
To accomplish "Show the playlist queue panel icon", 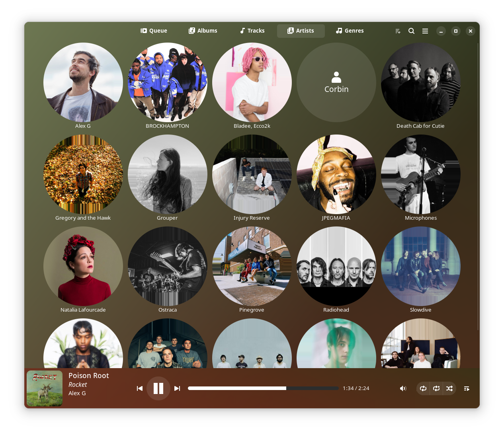I will pos(467,388).
